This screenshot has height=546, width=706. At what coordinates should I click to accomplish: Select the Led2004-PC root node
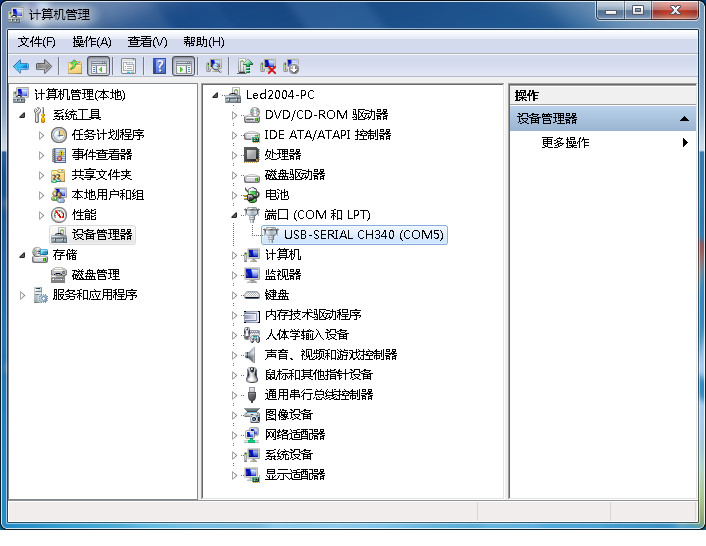278,95
